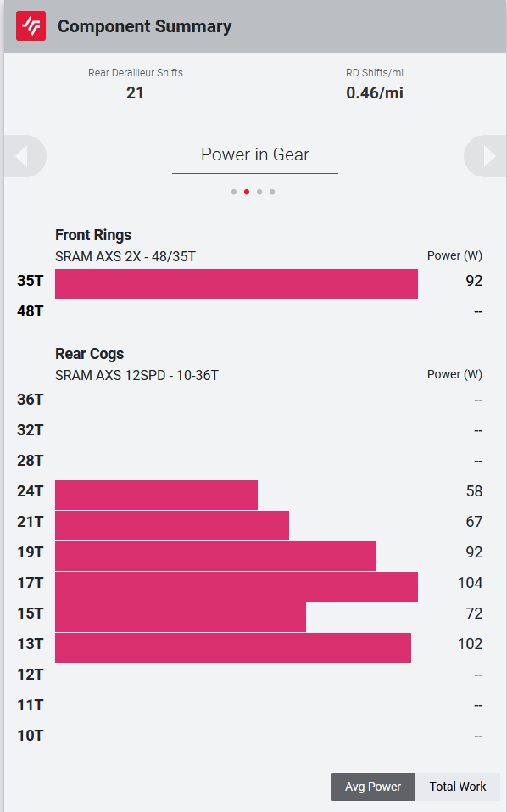This screenshot has height=812, width=507.
Task: Click the RD Shifts/mi value
Action: [375, 92]
